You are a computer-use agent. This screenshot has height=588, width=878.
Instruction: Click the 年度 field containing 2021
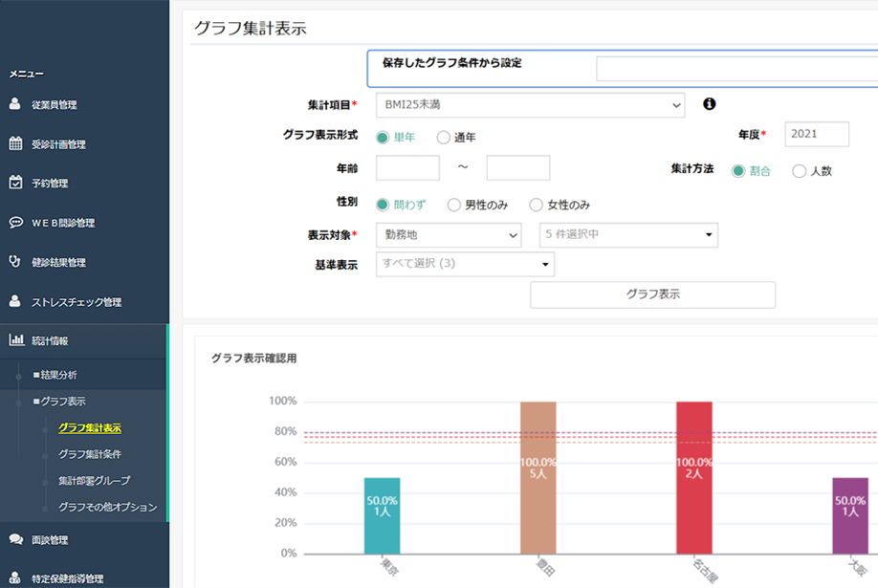tap(817, 134)
